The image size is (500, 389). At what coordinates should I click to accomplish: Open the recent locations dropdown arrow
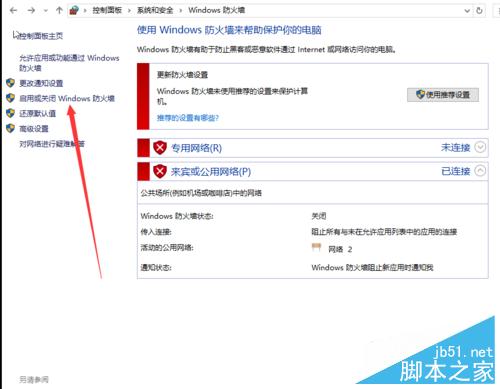tap(46, 11)
